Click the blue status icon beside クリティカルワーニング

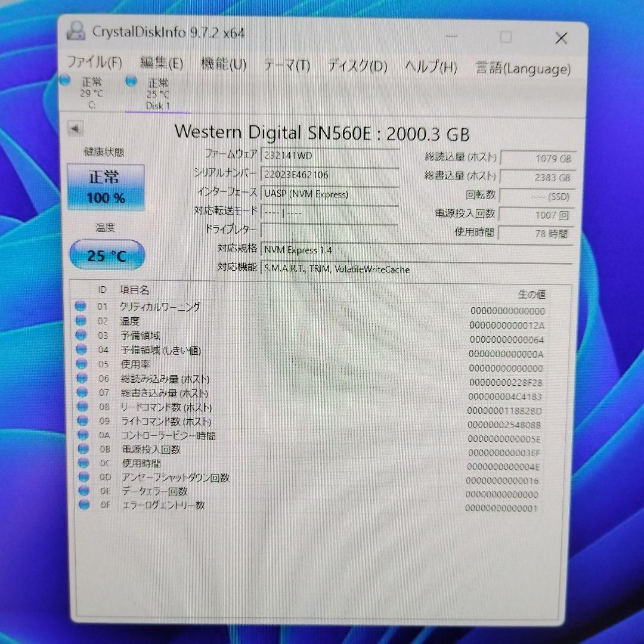[81, 306]
